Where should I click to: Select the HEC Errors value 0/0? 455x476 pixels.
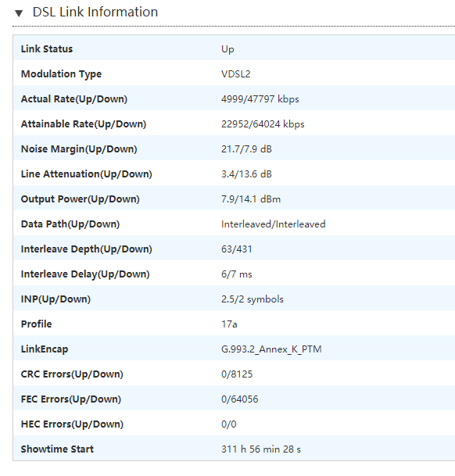(x=229, y=424)
